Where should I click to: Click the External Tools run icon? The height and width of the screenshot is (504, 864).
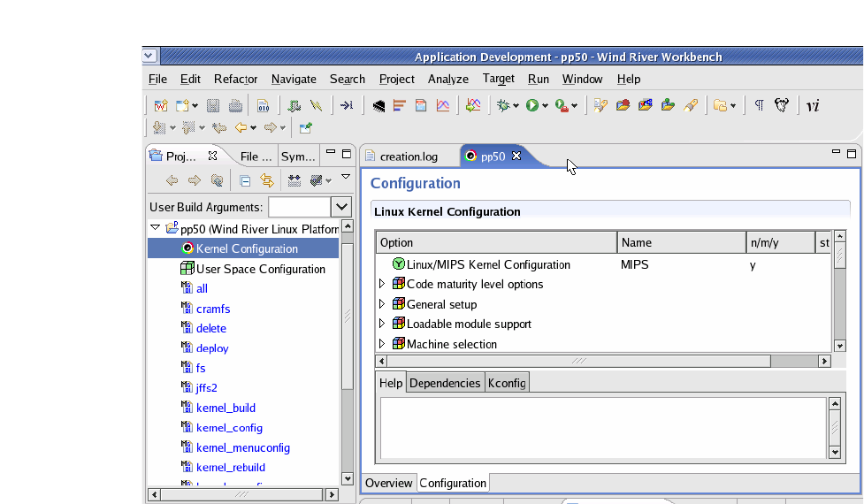(562, 105)
